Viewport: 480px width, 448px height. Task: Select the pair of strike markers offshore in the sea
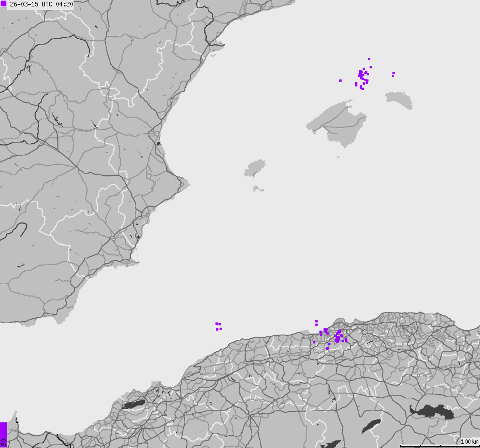coord(217,324)
